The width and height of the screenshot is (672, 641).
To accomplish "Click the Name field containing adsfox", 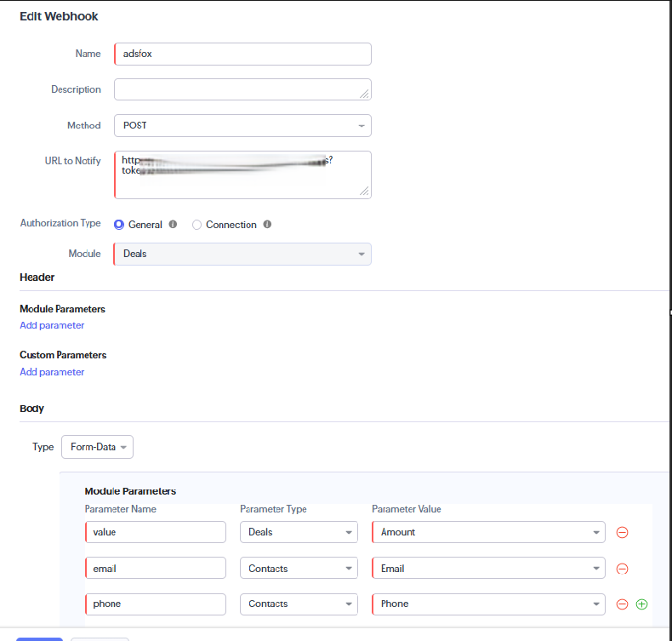I will point(242,54).
